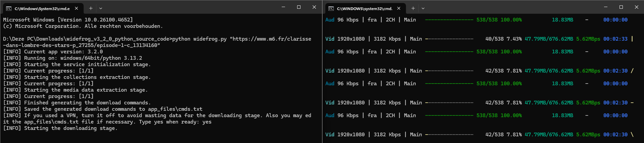
Task: Expand the profile dropdown in the download progress terminal
Action: [x=423, y=8]
